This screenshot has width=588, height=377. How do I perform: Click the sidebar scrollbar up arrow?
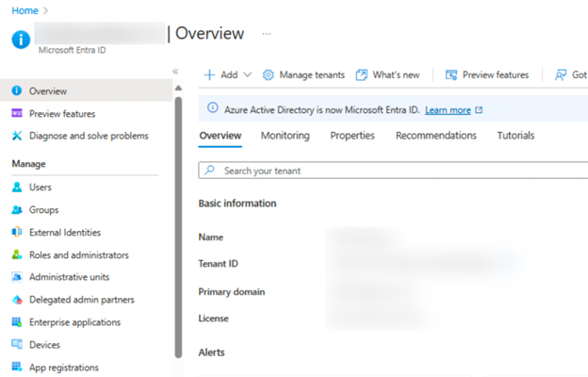pos(178,88)
